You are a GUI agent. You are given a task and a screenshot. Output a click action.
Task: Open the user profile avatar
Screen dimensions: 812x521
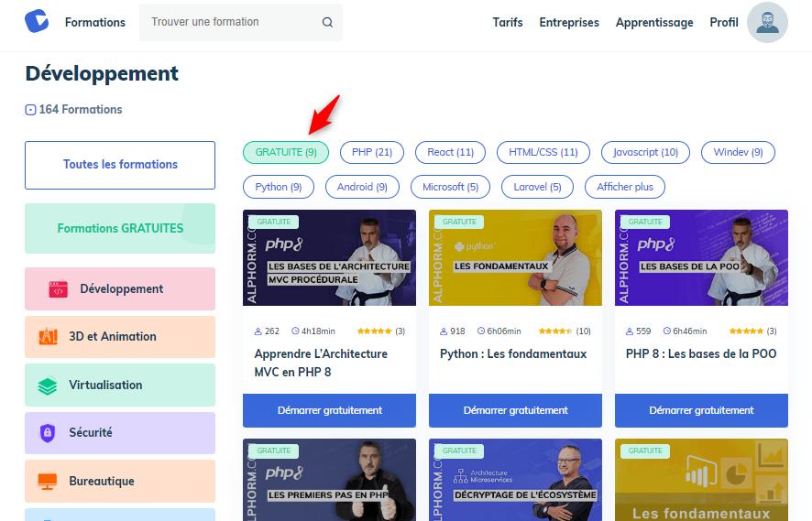[x=767, y=22]
